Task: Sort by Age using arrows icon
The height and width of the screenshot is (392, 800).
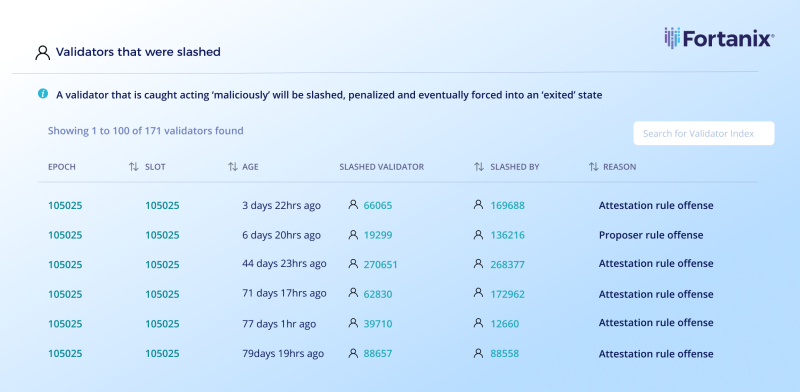Action: [233, 167]
